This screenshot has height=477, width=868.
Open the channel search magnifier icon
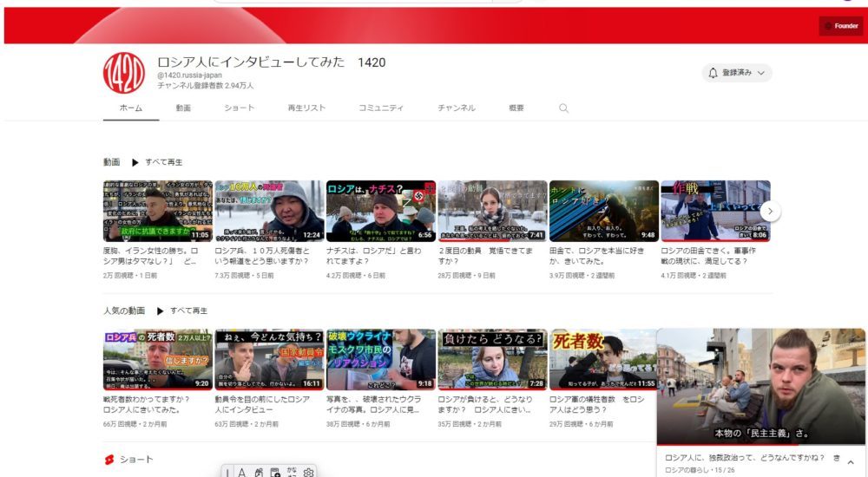tap(563, 108)
